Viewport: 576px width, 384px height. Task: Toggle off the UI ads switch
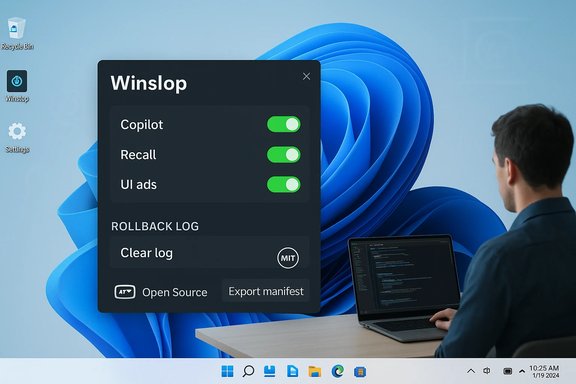[x=284, y=184]
